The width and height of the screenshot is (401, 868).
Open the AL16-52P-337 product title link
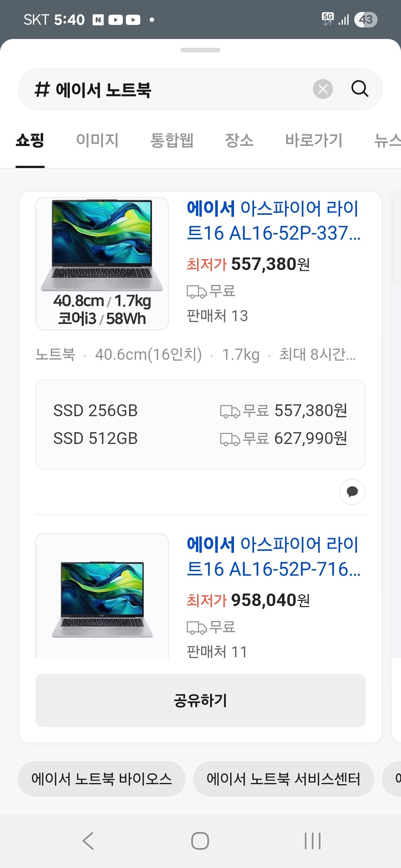click(273, 220)
